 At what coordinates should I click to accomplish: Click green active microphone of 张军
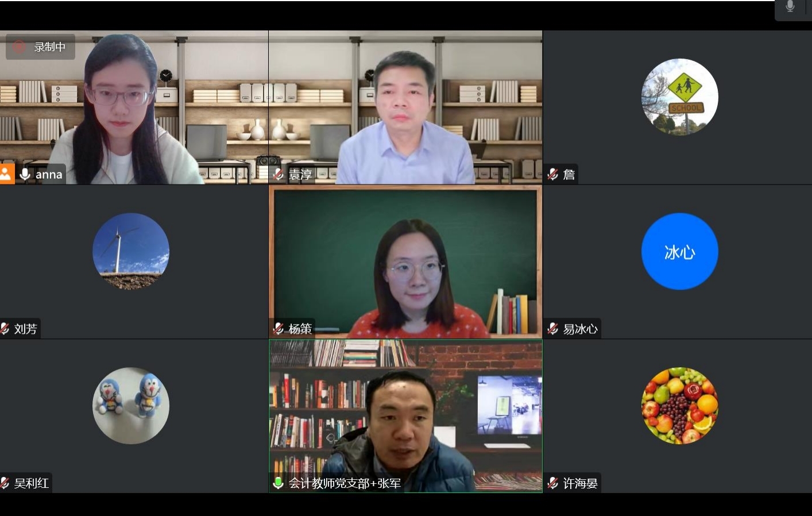point(279,483)
